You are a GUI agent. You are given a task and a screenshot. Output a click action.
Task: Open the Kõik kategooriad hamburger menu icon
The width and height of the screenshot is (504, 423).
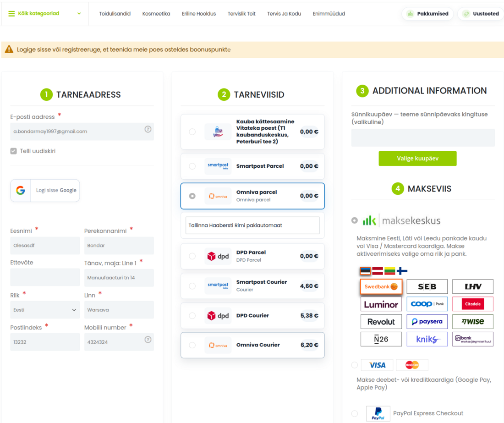point(11,13)
